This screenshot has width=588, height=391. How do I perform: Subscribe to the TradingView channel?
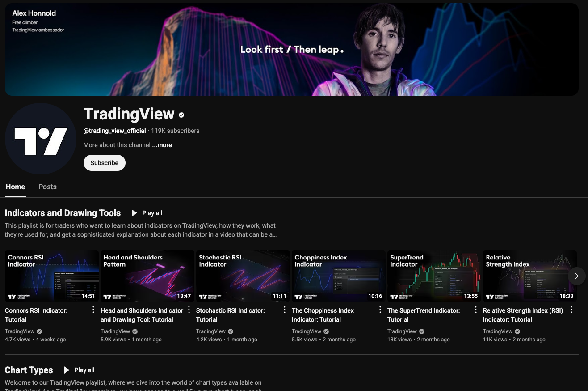point(105,163)
